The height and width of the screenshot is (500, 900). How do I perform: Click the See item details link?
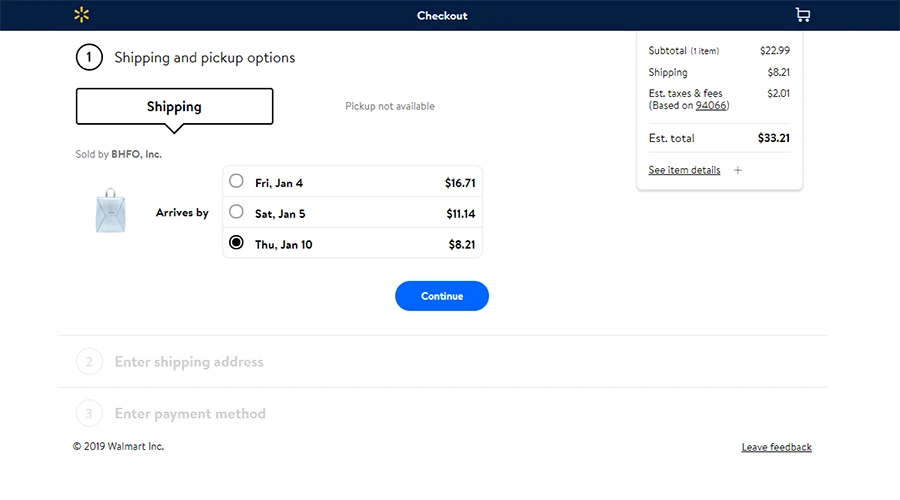coord(684,170)
